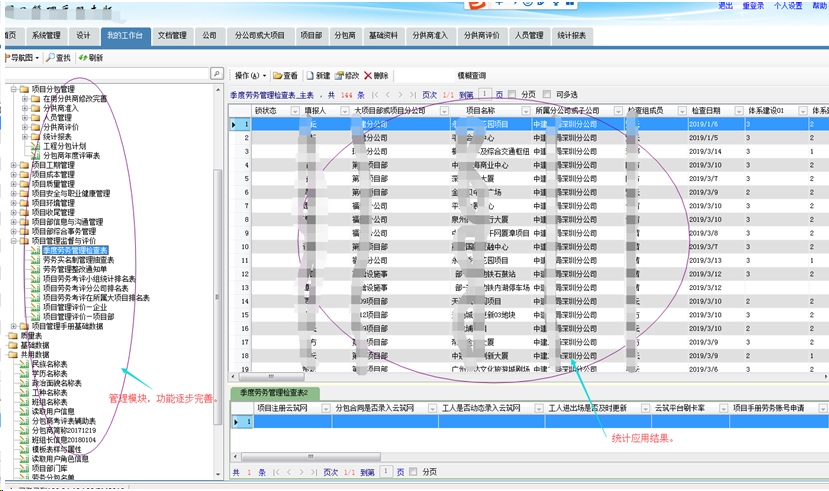Toggle the 分页 checkbox in bottom pager
This screenshot has height=491, width=829.
tap(415, 471)
